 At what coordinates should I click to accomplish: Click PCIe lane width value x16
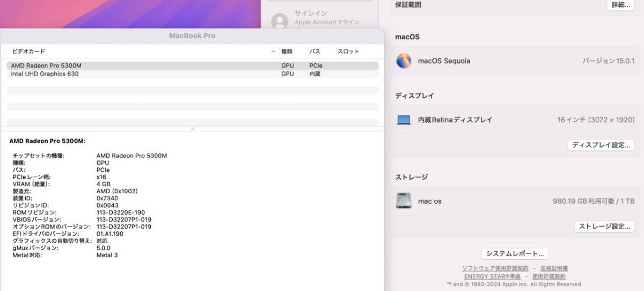click(101, 177)
